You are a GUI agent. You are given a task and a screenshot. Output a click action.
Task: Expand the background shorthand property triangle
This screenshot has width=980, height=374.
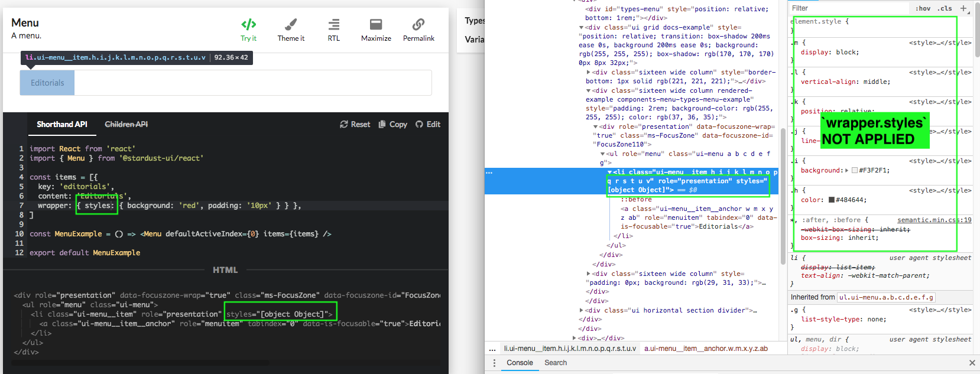(x=846, y=171)
